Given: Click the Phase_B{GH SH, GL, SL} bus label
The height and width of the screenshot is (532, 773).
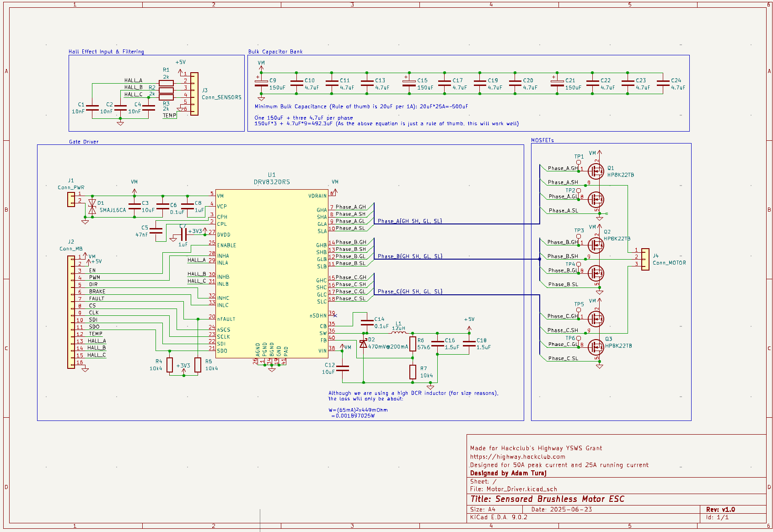Looking at the screenshot, I should 410,256.
